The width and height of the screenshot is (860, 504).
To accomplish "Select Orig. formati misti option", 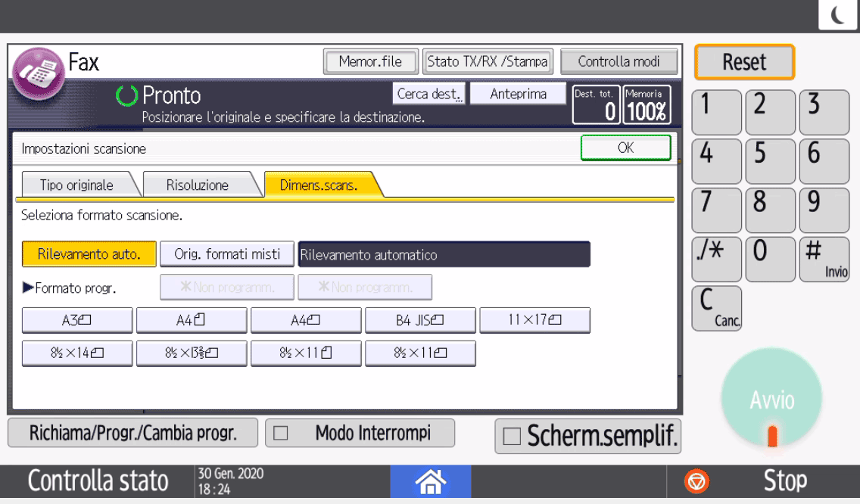I will coord(227,254).
